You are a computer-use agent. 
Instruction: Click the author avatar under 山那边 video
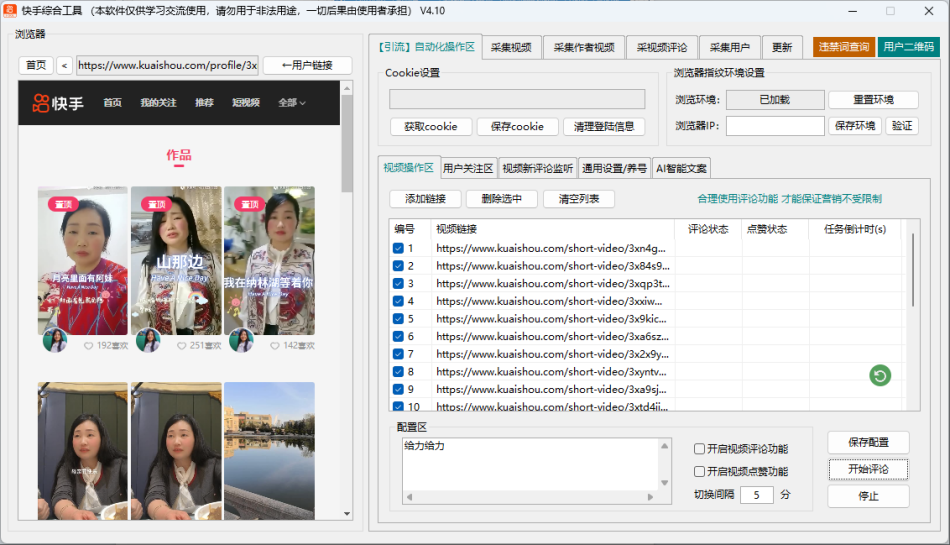pos(148,341)
